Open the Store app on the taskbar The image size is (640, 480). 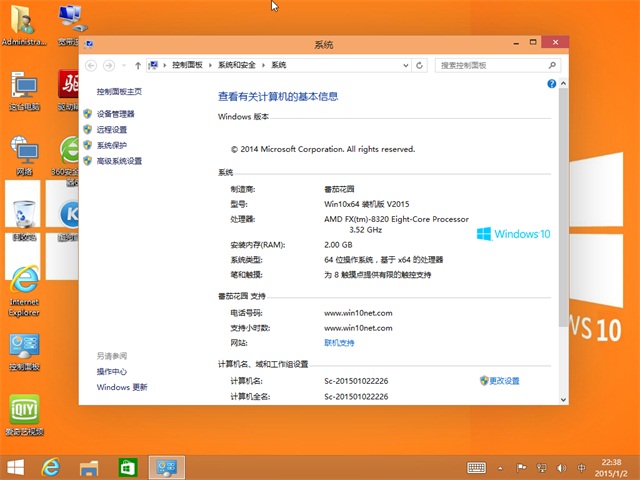[x=127, y=467]
